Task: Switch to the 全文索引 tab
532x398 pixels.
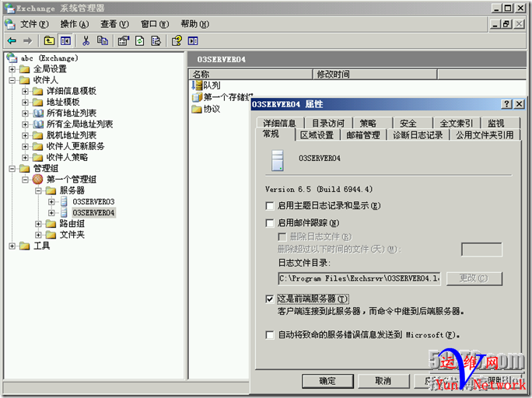Action: tap(456, 123)
